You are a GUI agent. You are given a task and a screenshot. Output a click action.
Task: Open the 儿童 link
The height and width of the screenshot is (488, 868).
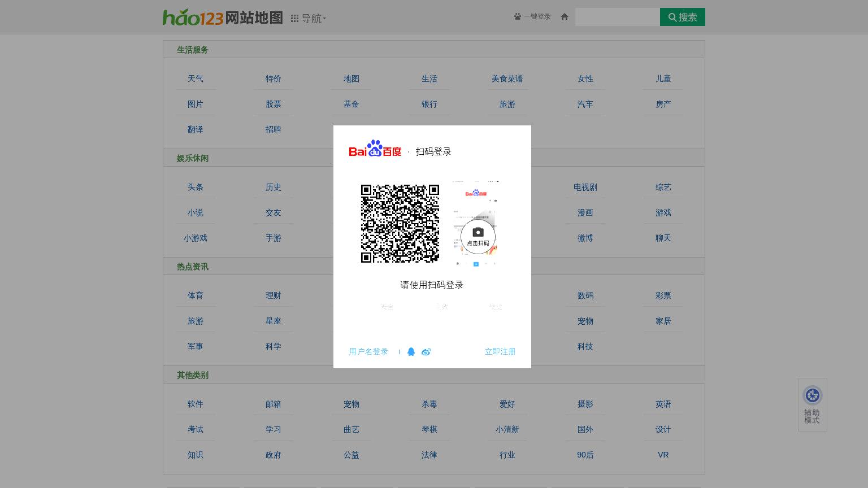pyautogui.click(x=663, y=79)
